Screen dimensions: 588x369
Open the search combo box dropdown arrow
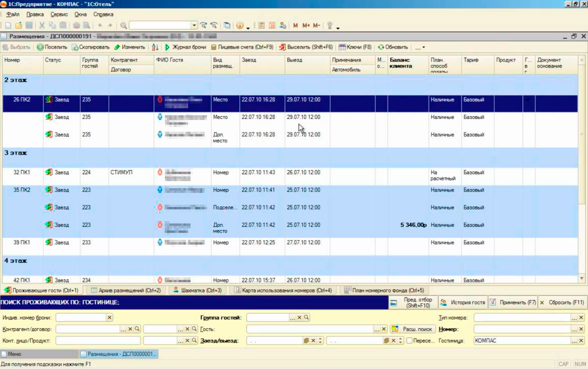pos(194,25)
